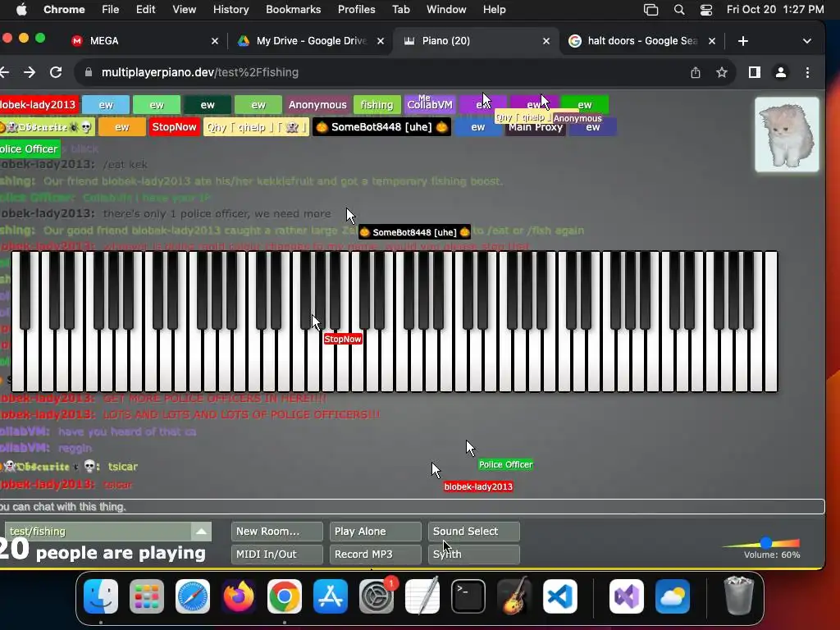View site information padlock icon

(89, 72)
